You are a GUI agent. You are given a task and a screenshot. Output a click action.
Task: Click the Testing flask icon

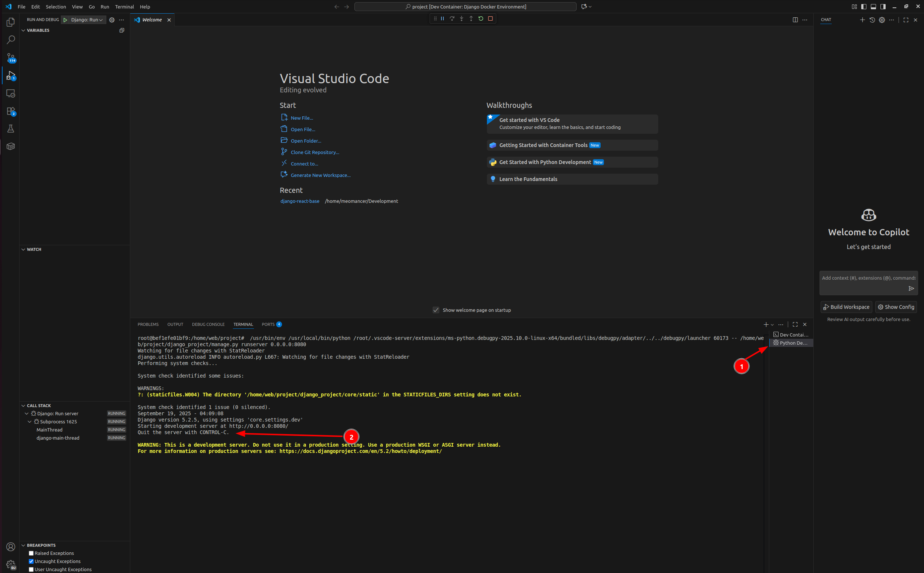pos(11,129)
